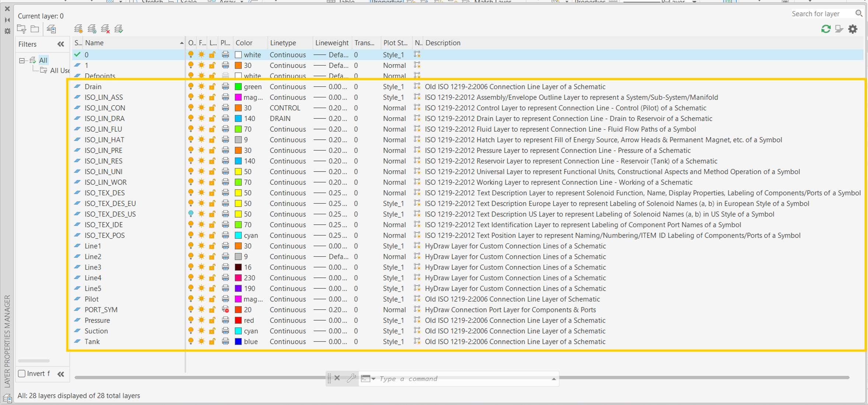Sort by the Lineweight column header
Viewport: 868px width, 405px height.
pos(332,43)
